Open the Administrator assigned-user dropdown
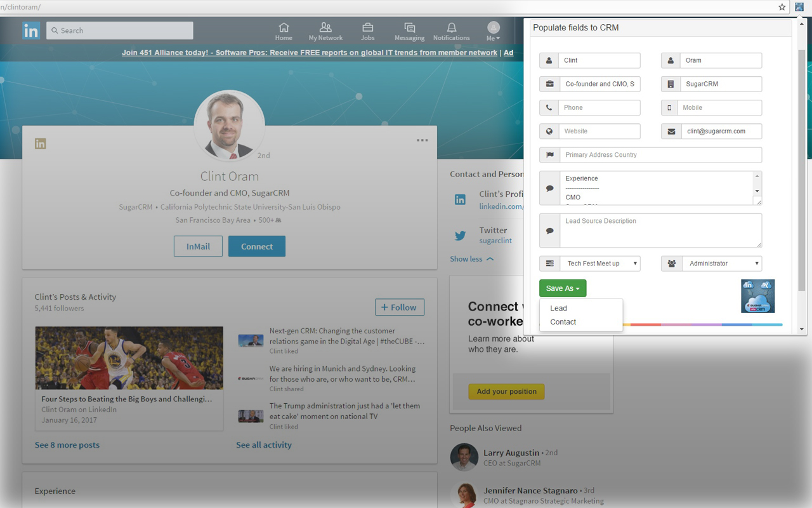The width and height of the screenshot is (812, 508). tap(721, 264)
